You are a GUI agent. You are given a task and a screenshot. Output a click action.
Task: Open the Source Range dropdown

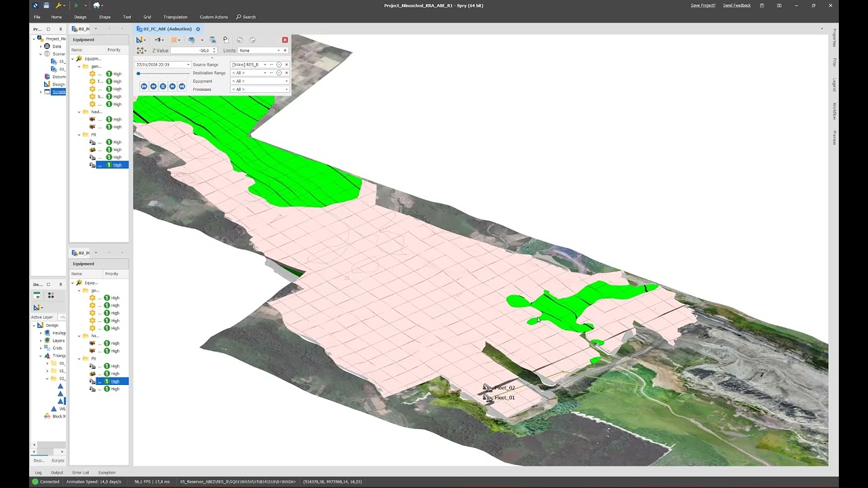pos(265,64)
